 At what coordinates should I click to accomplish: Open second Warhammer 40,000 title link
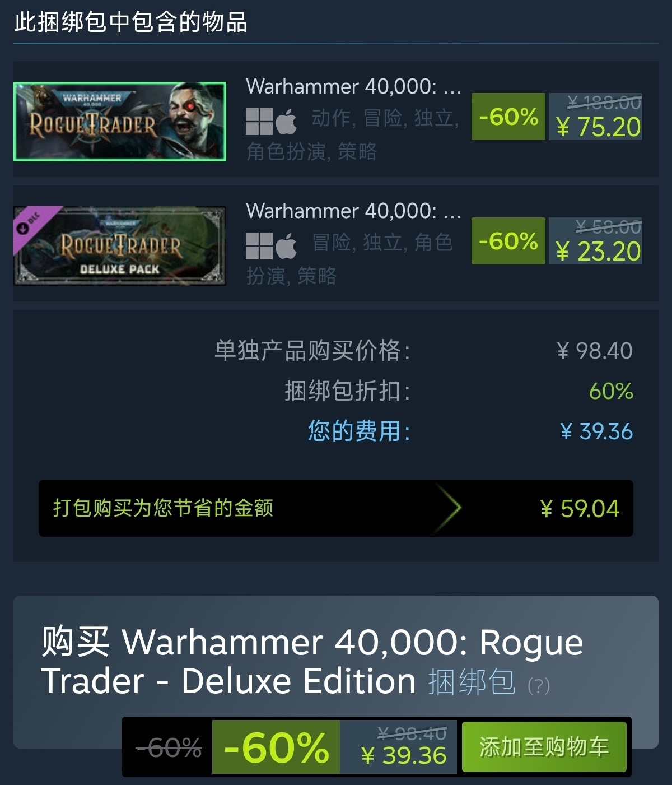[353, 211]
